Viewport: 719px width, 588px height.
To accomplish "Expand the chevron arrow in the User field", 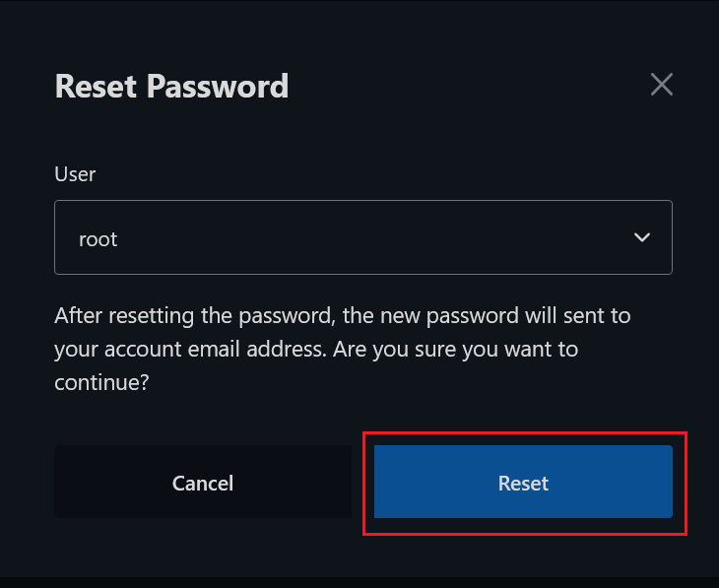I will (x=642, y=237).
